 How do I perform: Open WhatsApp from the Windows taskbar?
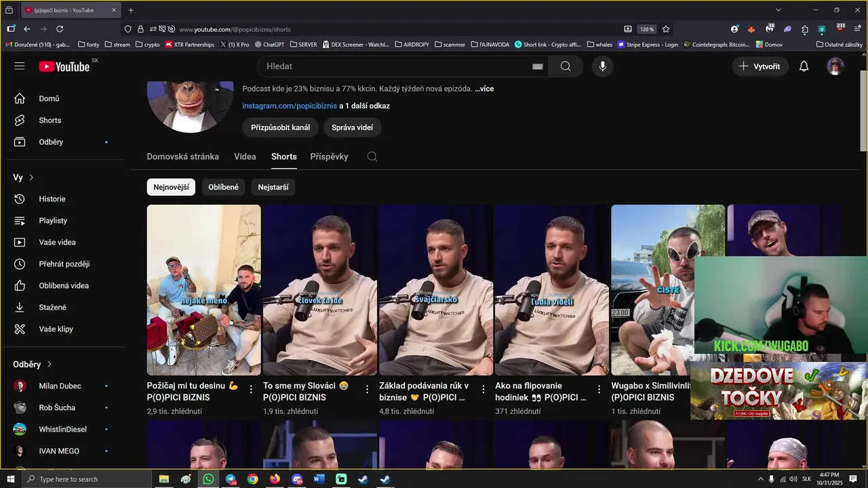point(208,479)
